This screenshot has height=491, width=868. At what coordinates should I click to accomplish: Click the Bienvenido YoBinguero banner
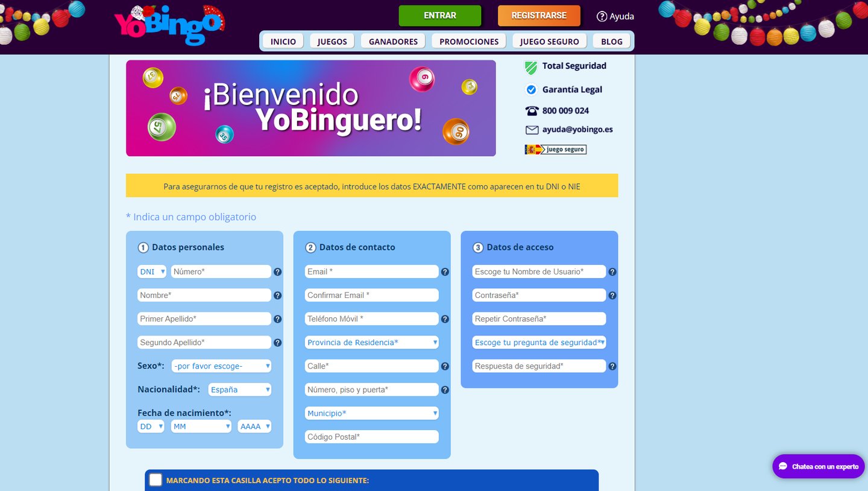[x=311, y=108]
